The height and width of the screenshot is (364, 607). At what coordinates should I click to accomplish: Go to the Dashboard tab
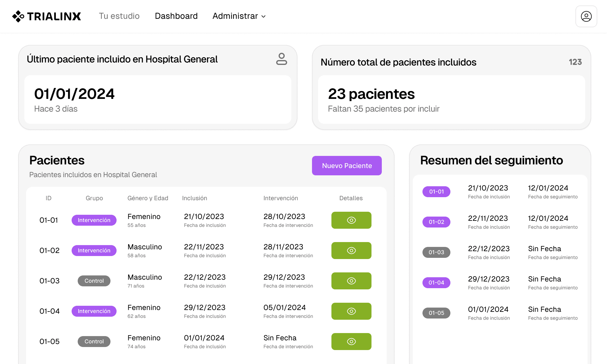coord(176,16)
